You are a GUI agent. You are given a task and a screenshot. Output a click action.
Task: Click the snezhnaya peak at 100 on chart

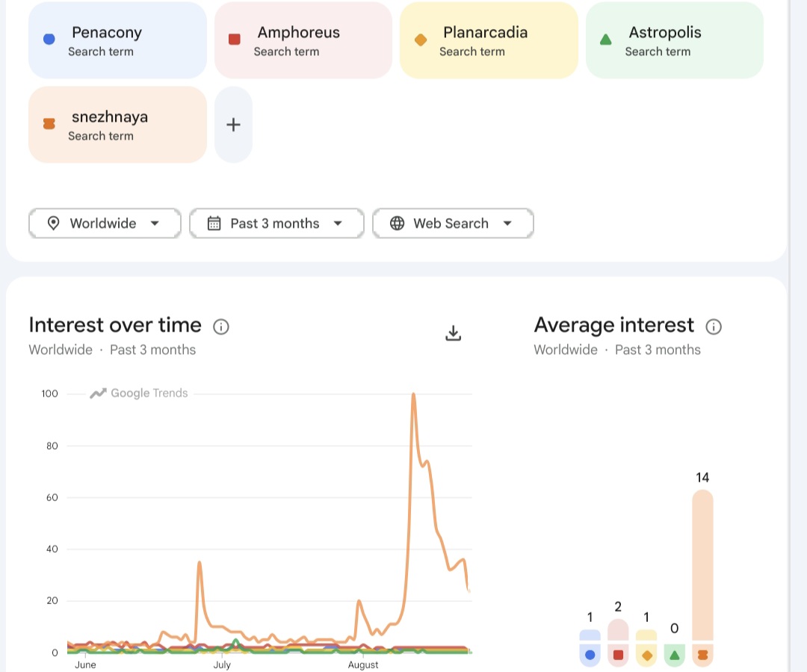(413, 395)
